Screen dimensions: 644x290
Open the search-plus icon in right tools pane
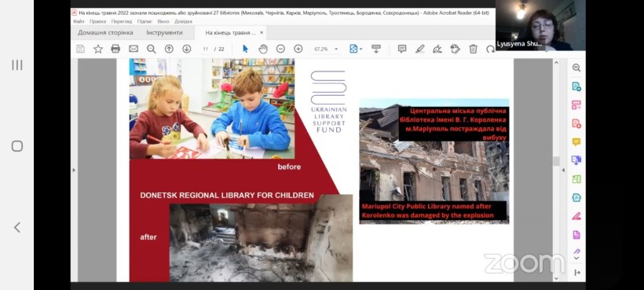pyautogui.click(x=576, y=68)
